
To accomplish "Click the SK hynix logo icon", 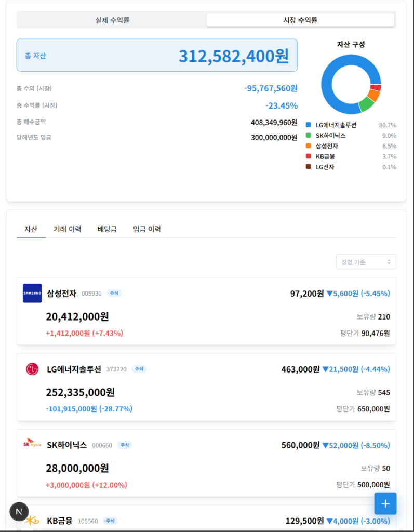I will (32, 445).
